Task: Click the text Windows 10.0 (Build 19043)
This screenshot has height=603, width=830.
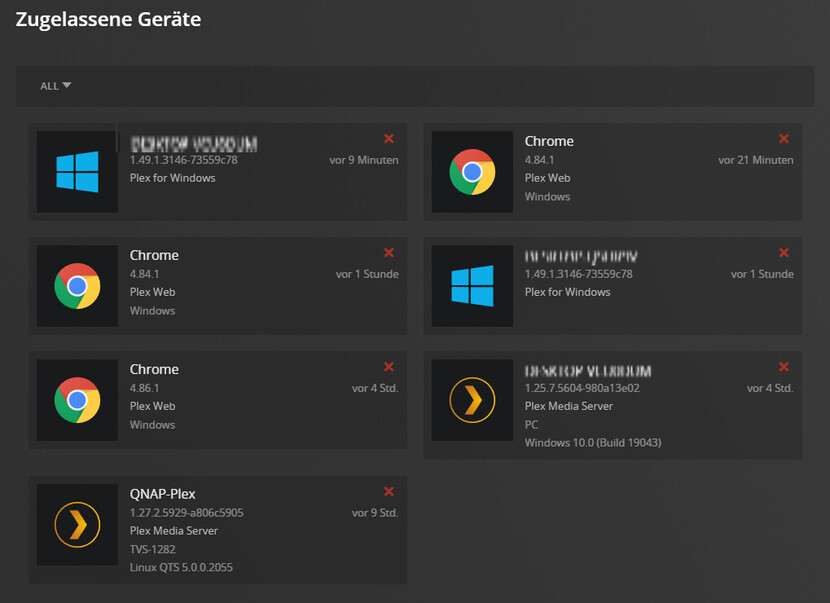Action: point(593,443)
